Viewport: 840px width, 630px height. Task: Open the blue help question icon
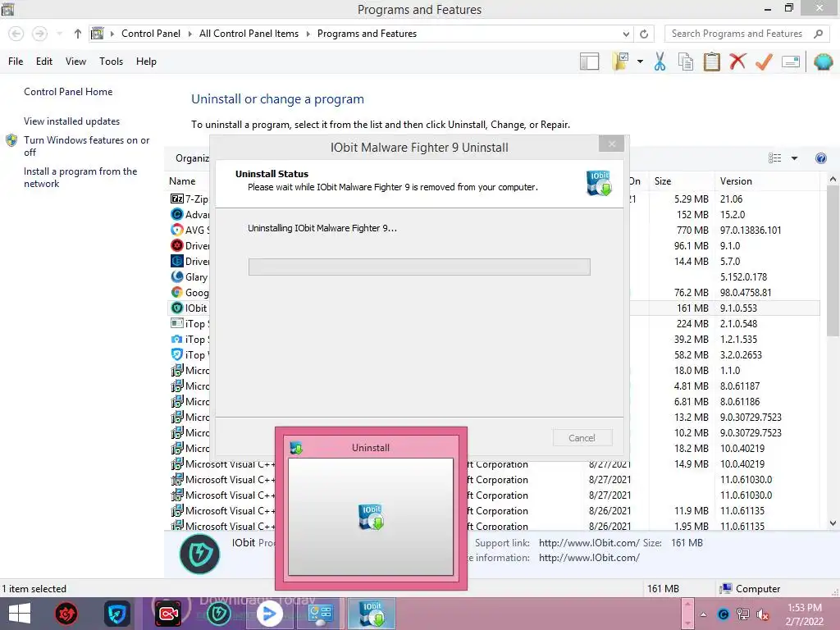(820, 158)
